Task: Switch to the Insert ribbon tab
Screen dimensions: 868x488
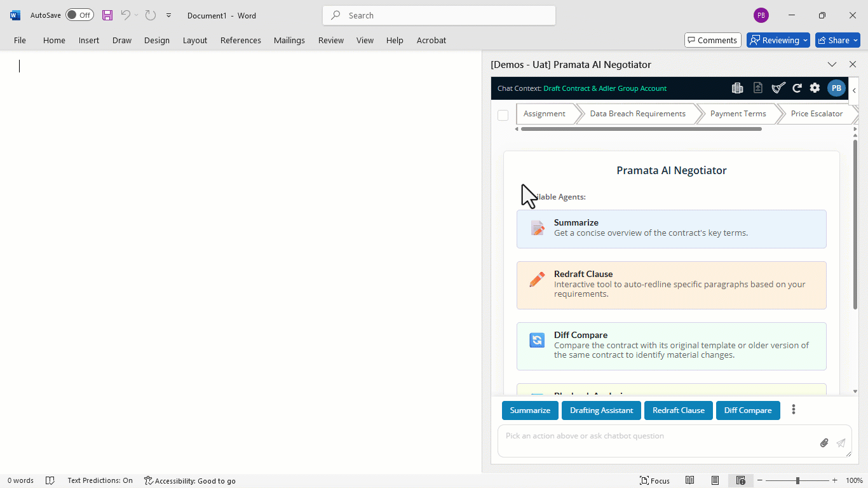Action: (x=89, y=40)
